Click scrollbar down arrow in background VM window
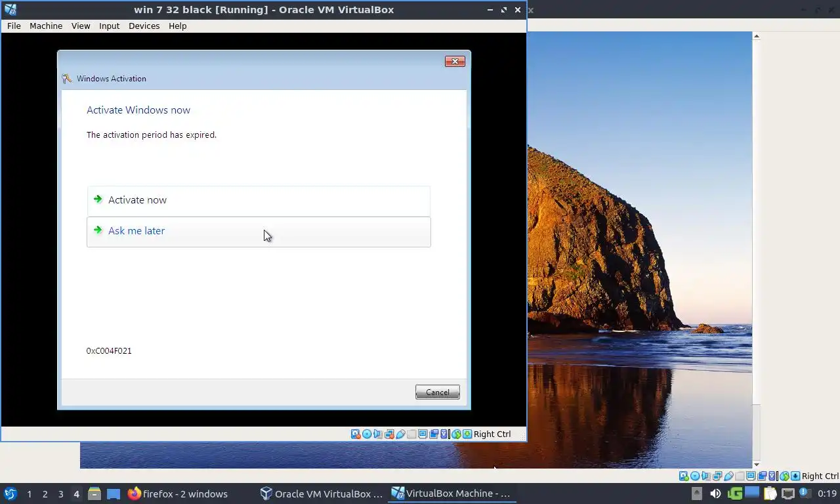840x504 pixels. click(756, 464)
